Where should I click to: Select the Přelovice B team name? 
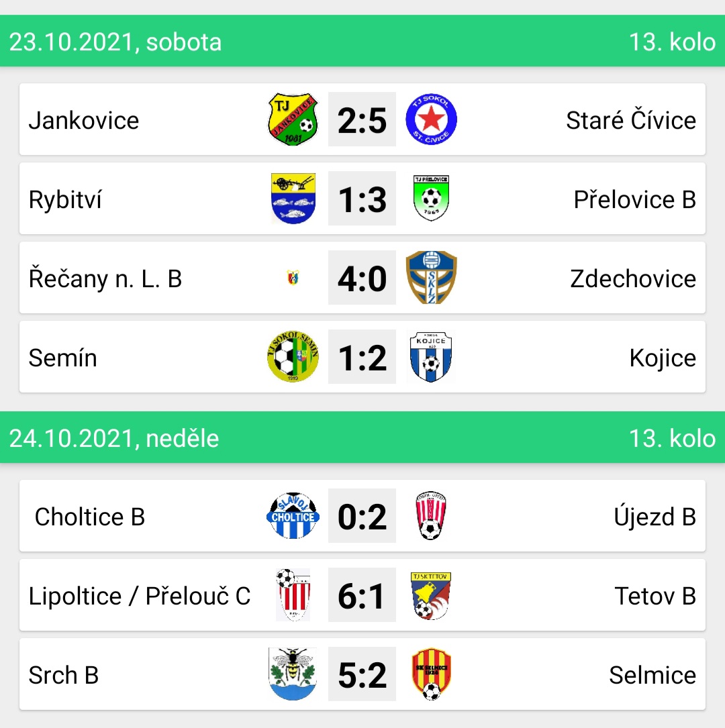[x=634, y=199]
